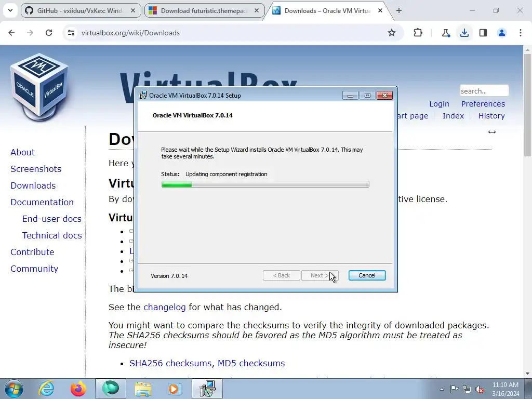532x399 pixels.
Task: Open the Preferences link
Action: (483, 104)
